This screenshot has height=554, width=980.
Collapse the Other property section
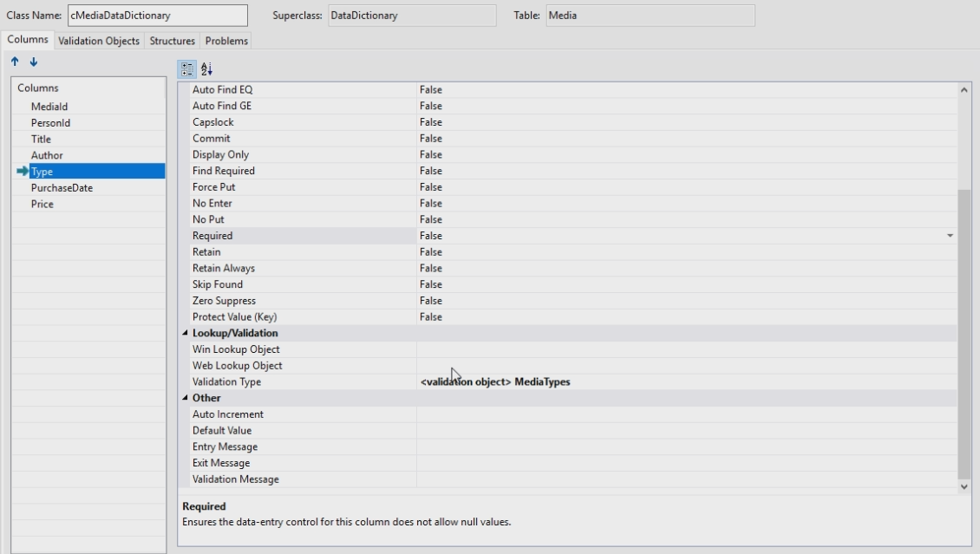(x=184, y=399)
